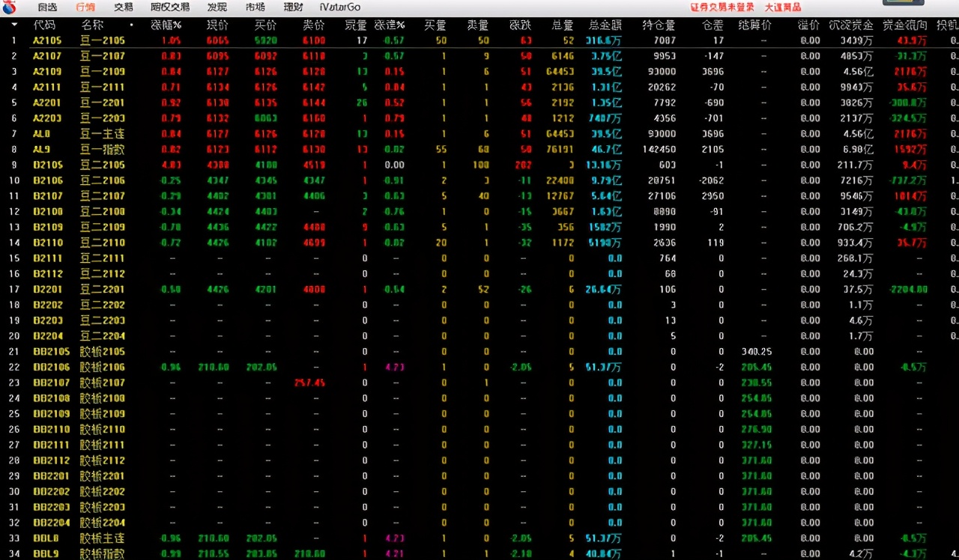
Task: Open the 自选 menu
Action: [47, 7]
